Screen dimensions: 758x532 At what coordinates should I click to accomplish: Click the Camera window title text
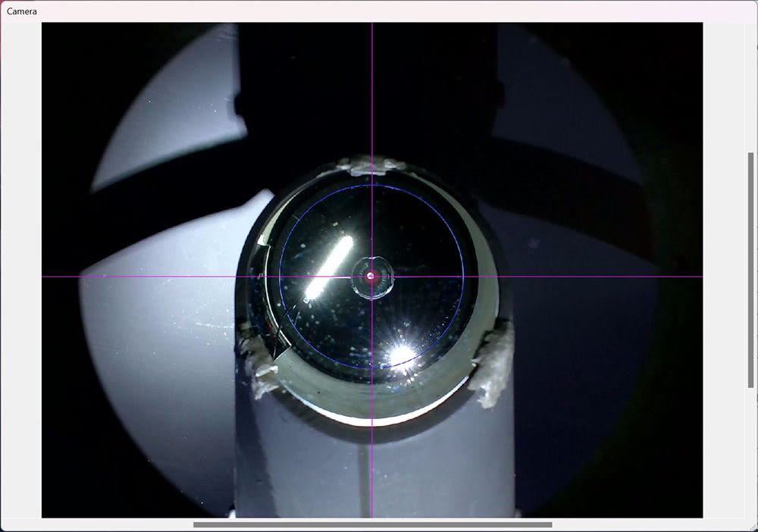pyautogui.click(x=22, y=11)
